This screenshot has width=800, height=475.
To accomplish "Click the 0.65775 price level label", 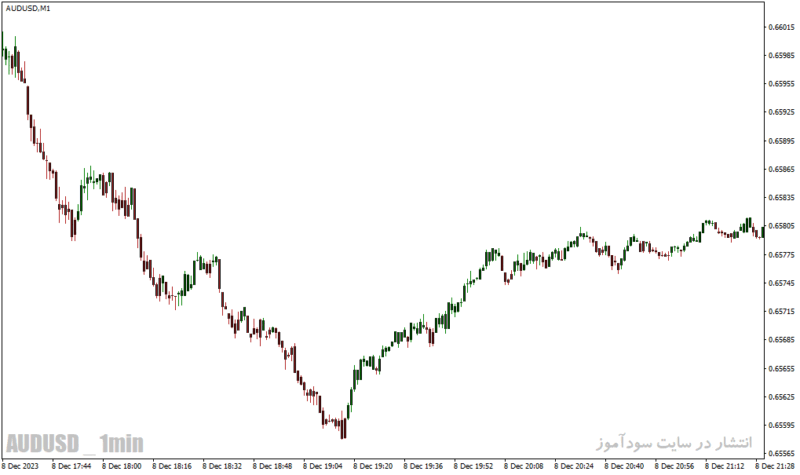I will (x=782, y=255).
